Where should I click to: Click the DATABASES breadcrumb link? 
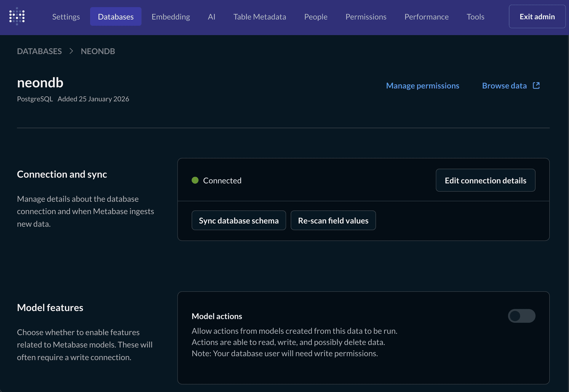pos(39,51)
